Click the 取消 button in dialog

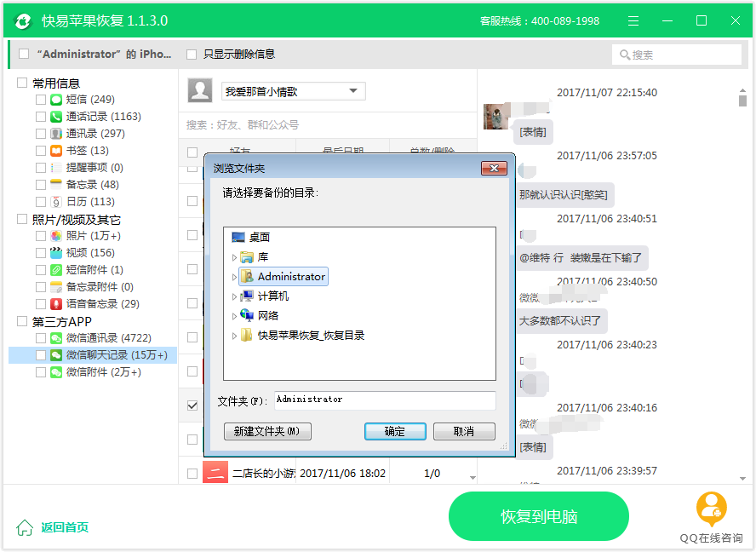coord(464,431)
